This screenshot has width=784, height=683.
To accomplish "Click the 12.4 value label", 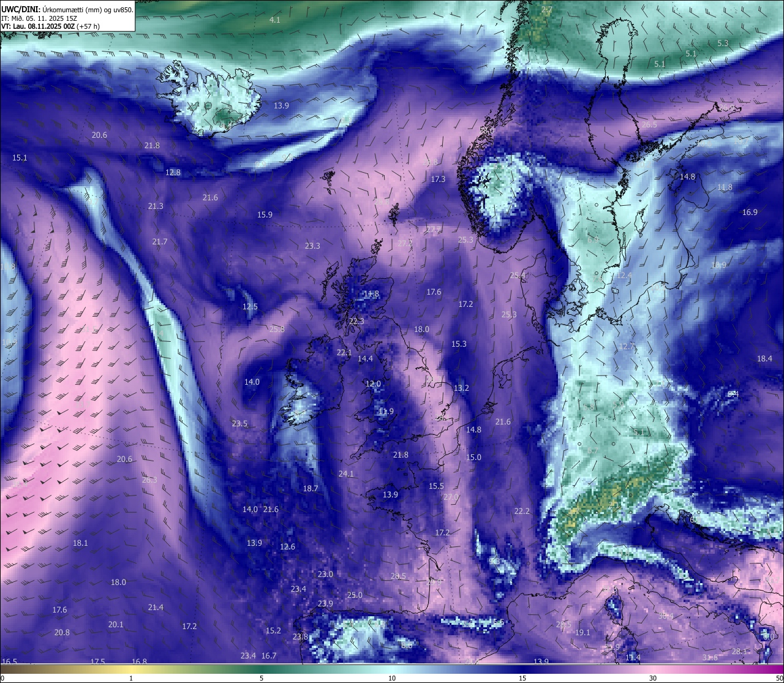I will pos(624,276).
